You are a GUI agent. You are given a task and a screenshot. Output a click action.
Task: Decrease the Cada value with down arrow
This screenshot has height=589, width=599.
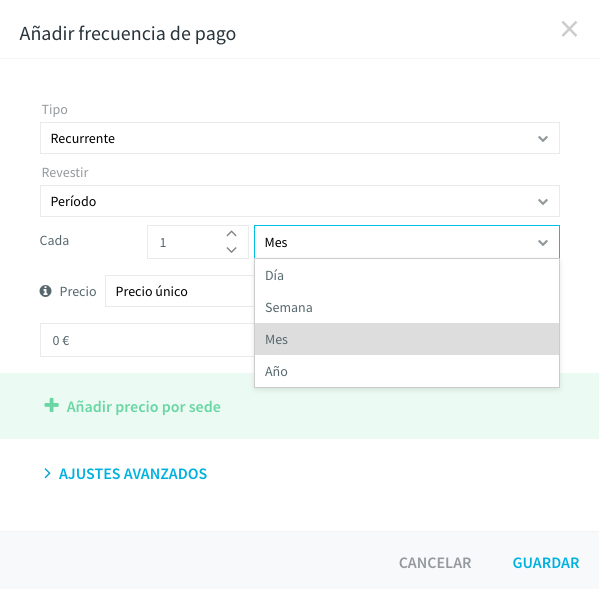pos(232,250)
